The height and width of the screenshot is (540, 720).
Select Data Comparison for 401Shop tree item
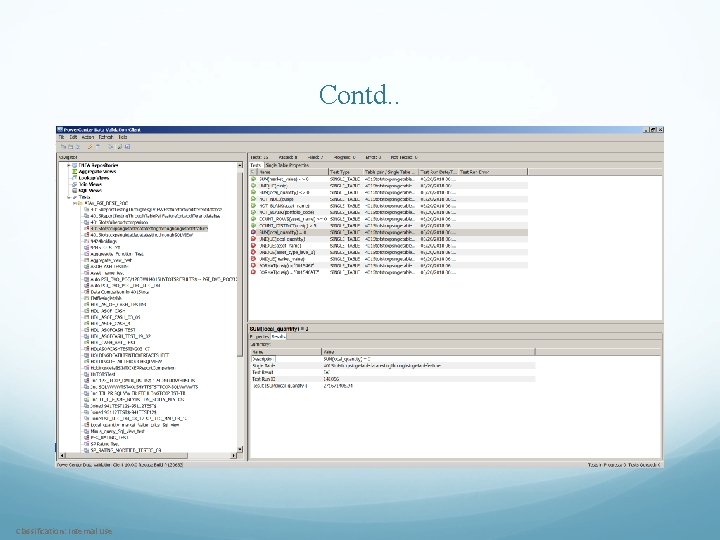(x=119, y=292)
